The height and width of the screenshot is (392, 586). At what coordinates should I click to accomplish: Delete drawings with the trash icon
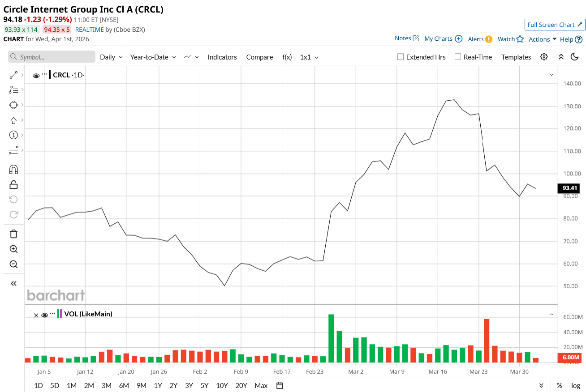[x=13, y=234]
